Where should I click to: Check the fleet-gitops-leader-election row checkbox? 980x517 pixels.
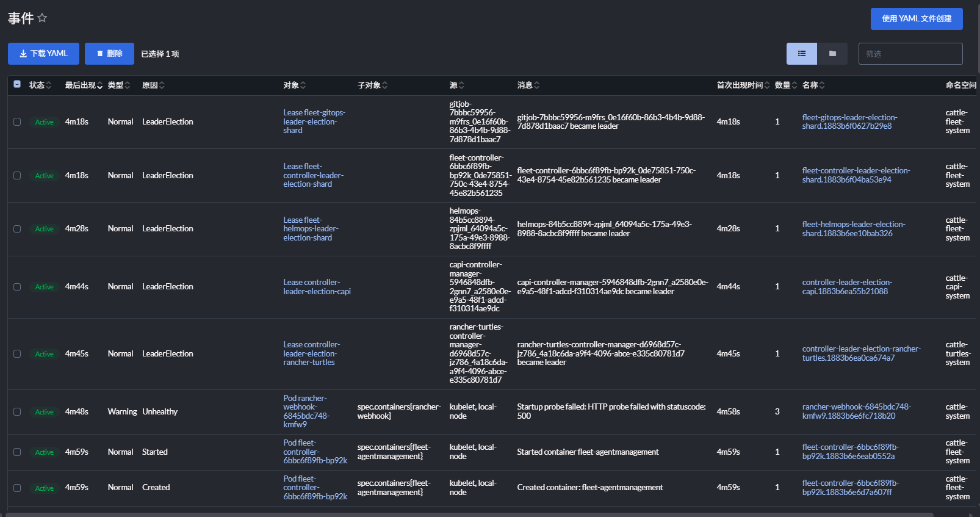pyautogui.click(x=17, y=122)
